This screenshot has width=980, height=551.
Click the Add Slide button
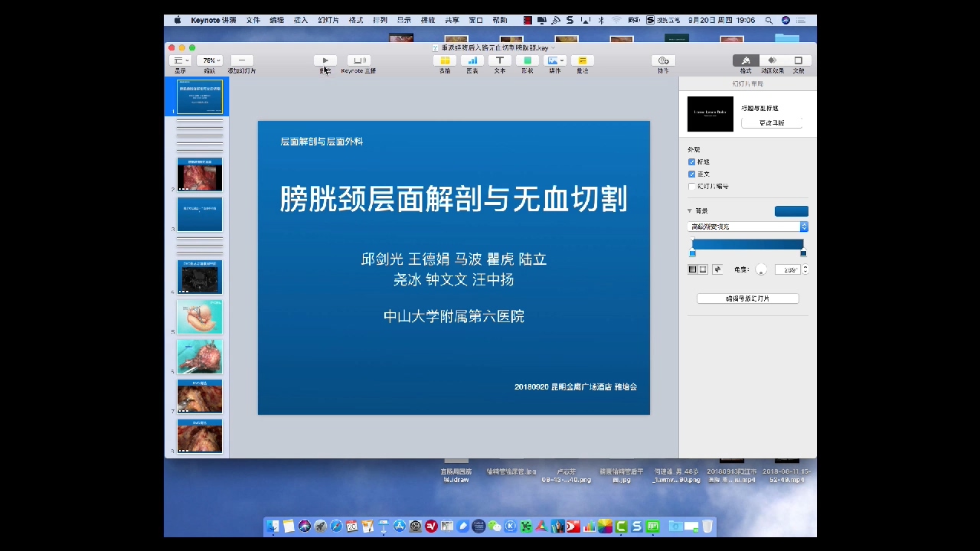[242, 60]
